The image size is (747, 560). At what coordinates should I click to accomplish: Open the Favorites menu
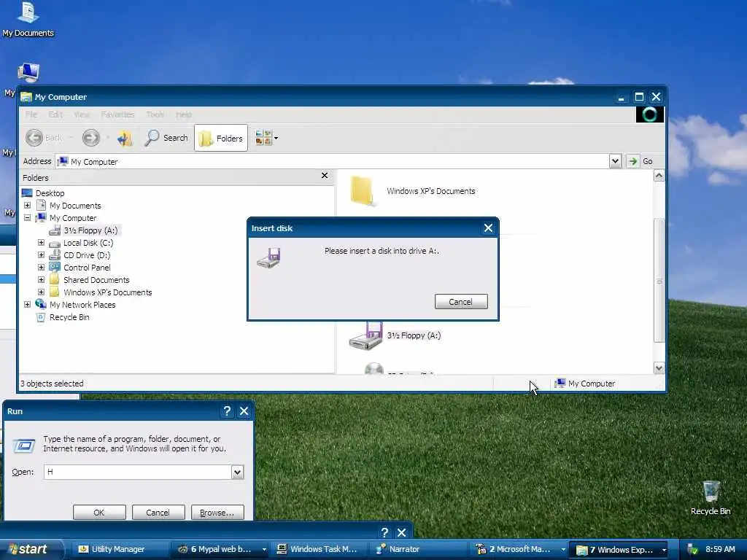click(x=117, y=114)
